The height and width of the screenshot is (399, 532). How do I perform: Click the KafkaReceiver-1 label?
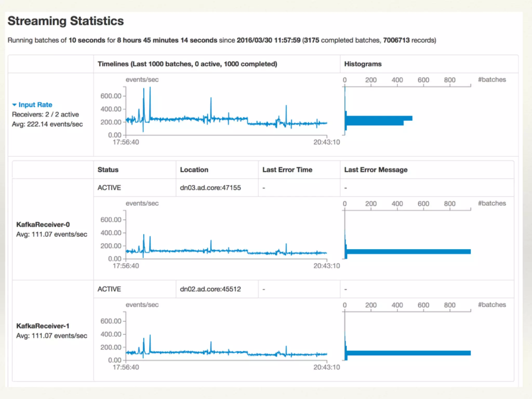point(43,326)
